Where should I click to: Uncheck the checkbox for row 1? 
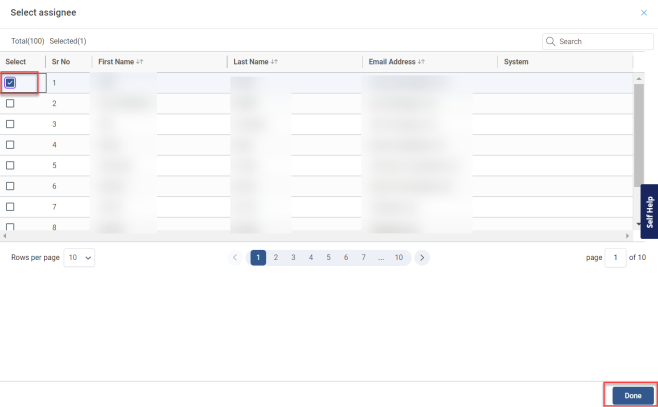(11, 82)
